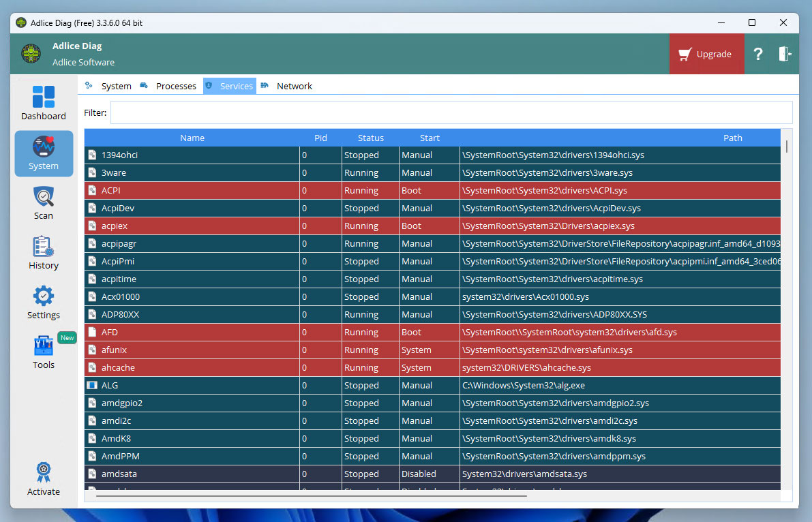Click the ALG service file icon
812x522 pixels.
coord(92,386)
